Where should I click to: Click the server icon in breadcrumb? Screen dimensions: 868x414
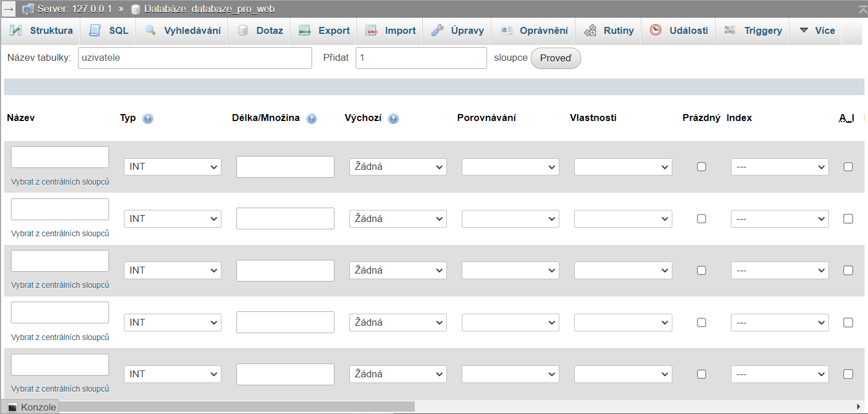[x=28, y=9]
